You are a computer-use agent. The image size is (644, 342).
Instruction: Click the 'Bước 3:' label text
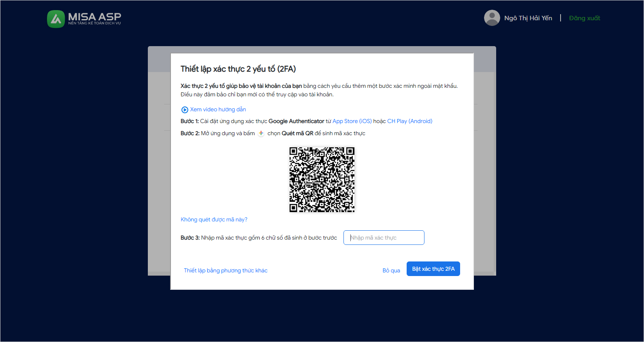[190, 238]
